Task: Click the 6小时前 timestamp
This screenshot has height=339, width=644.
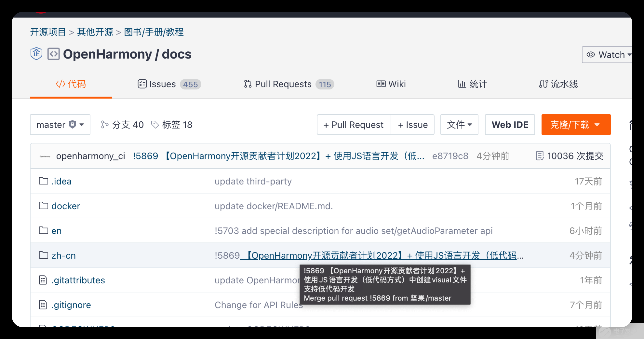Action: [x=586, y=231]
